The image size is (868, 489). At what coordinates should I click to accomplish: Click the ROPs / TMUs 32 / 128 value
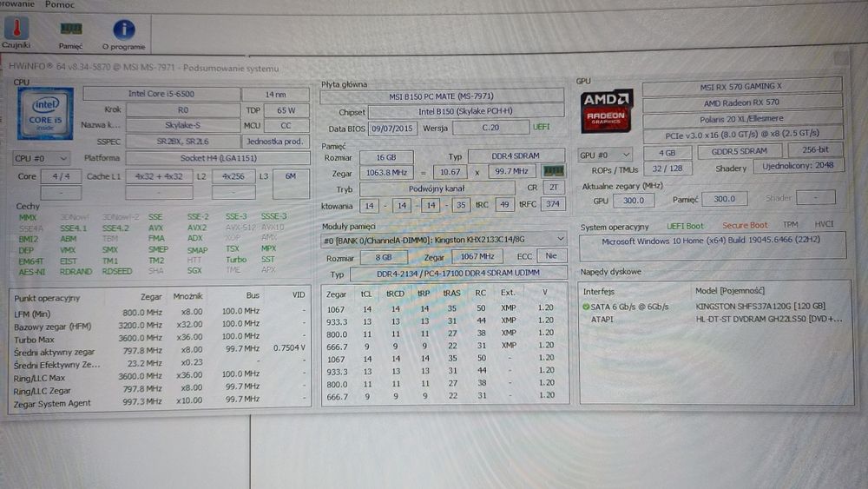667,168
